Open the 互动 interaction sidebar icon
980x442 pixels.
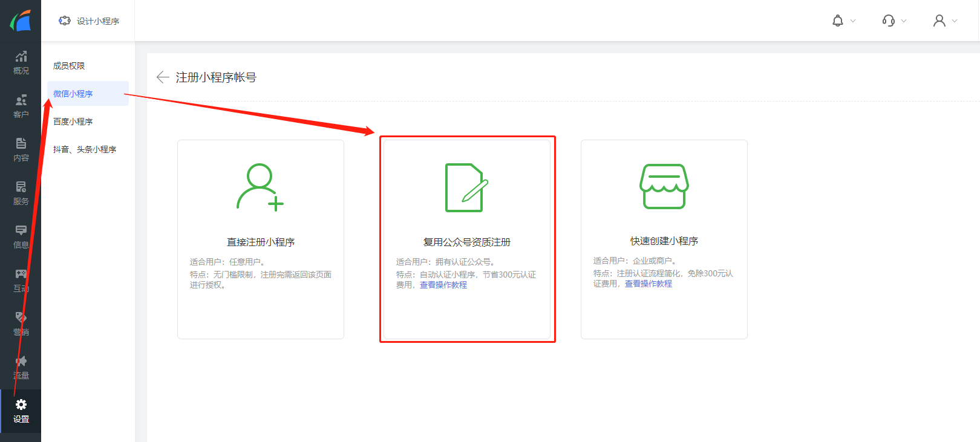click(21, 281)
